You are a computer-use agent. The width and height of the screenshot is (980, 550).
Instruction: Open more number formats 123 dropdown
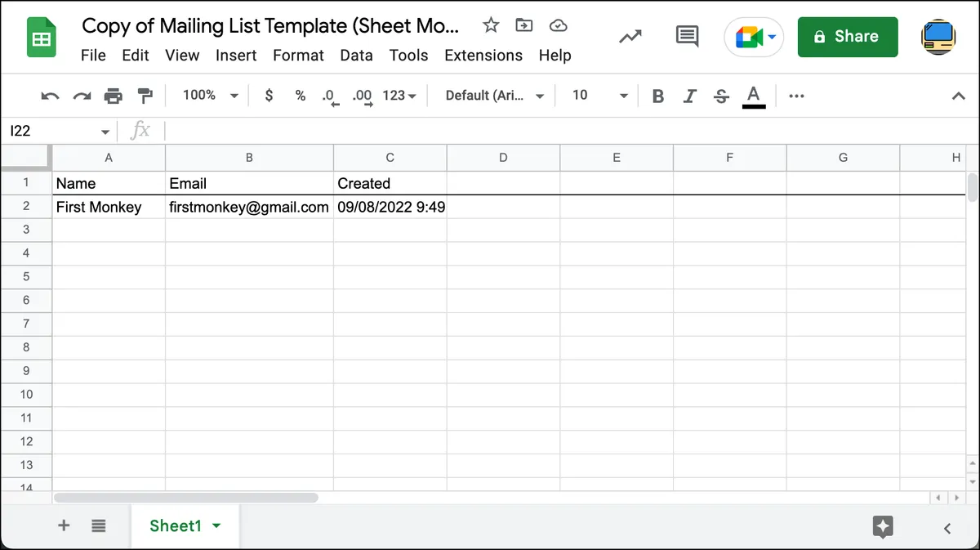(x=399, y=96)
